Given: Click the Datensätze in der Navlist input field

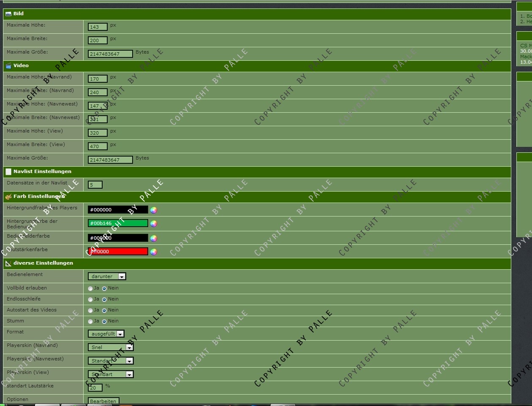Looking at the screenshot, I should click(95, 185).
